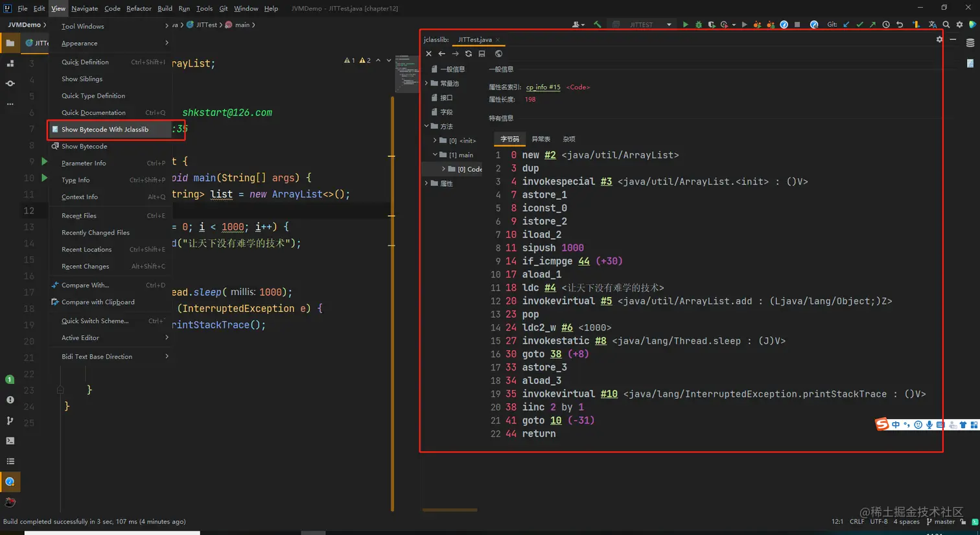
Task: Run with Coverage shield icon
Action: point(712,25)
